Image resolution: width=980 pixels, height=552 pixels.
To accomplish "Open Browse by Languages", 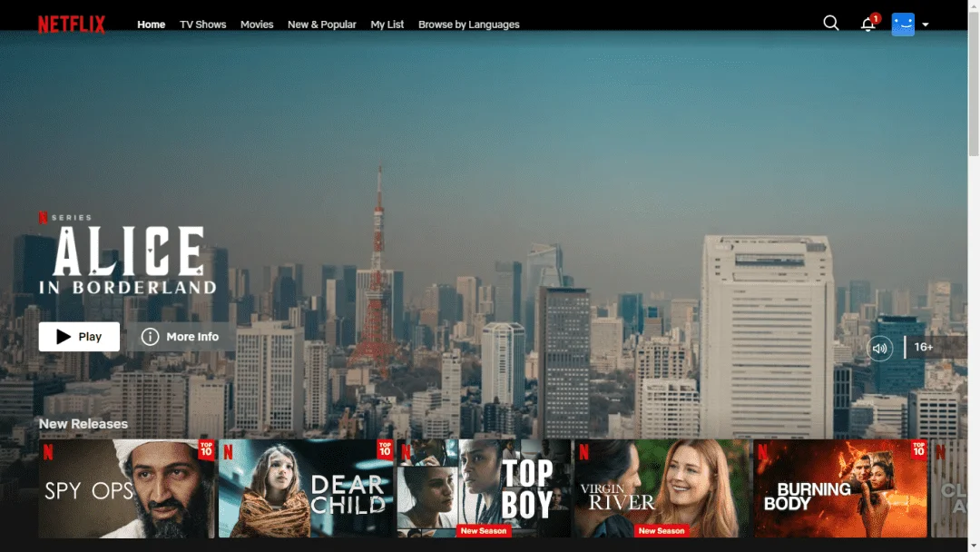I will click(469, 25).
